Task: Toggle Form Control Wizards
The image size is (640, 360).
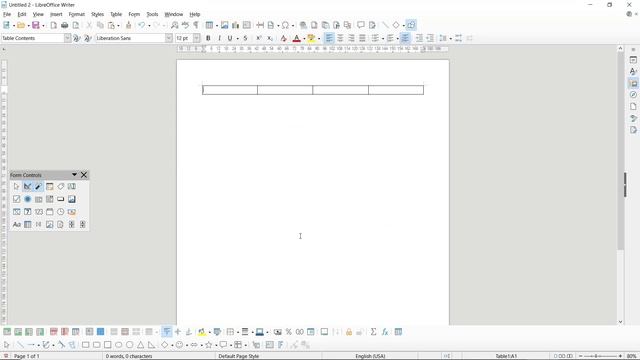Action: pyautogui.click(x=38, y=187)
